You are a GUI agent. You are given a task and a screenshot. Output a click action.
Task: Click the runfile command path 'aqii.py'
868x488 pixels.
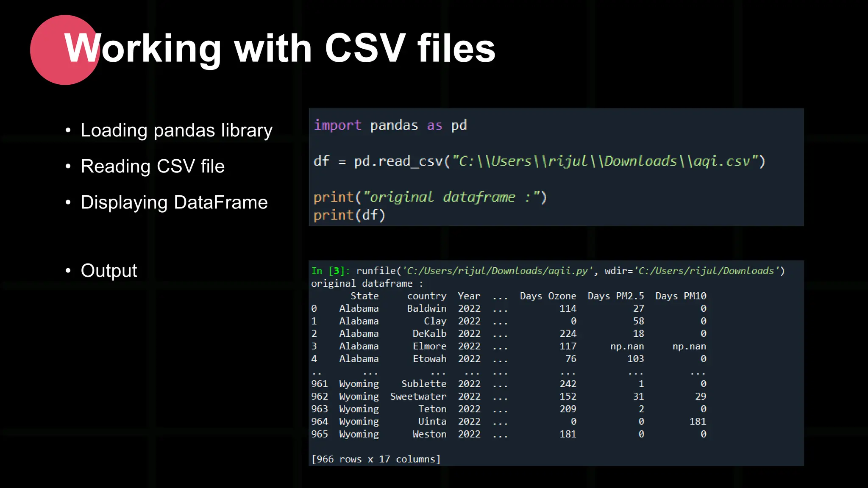[x=568, y=271]
